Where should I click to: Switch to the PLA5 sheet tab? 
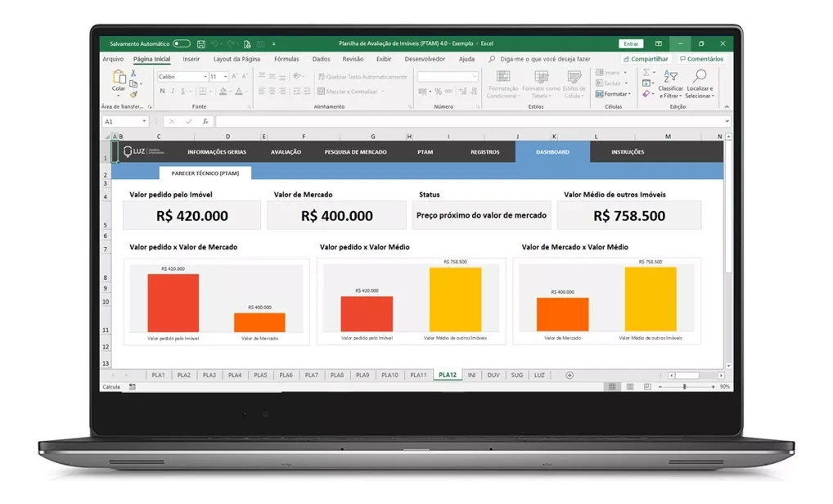pos(260,375)
